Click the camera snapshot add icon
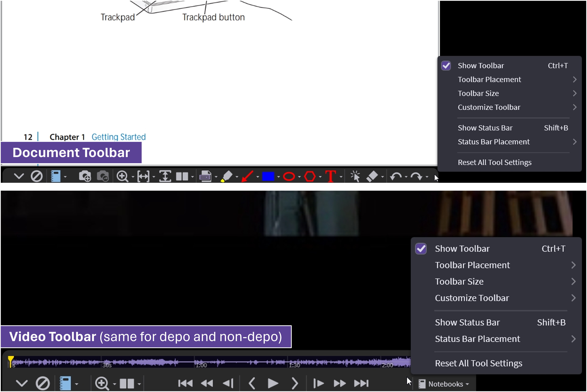This screenshot has height=392, width=587. point(85,176)
